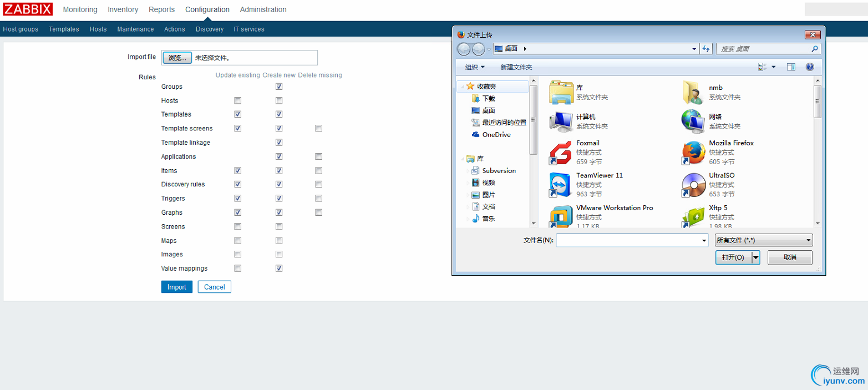
Task: Open the view options dropdown arrow
Action: coord(774,67)
